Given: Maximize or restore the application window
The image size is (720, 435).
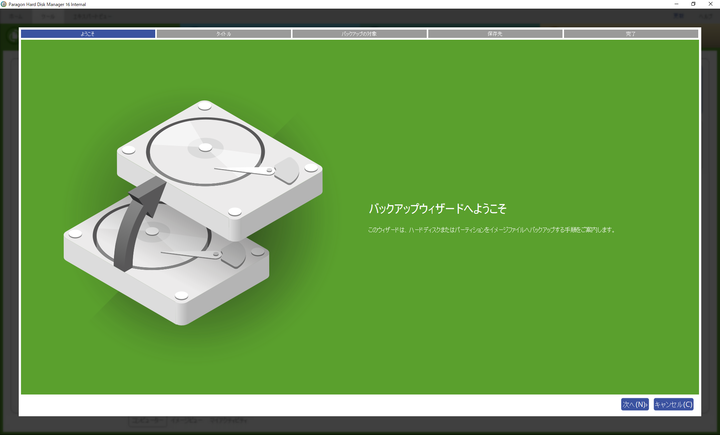Looking at the screenshot, I should (692, 4).
